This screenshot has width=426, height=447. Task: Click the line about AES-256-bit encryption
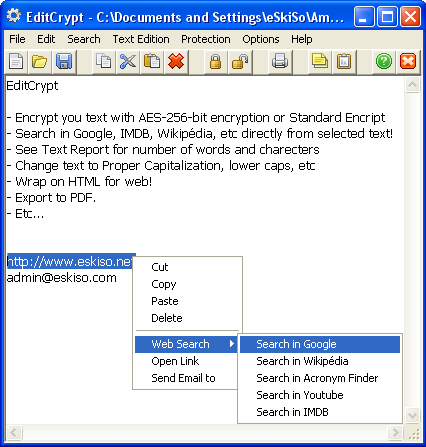point(196,118)
